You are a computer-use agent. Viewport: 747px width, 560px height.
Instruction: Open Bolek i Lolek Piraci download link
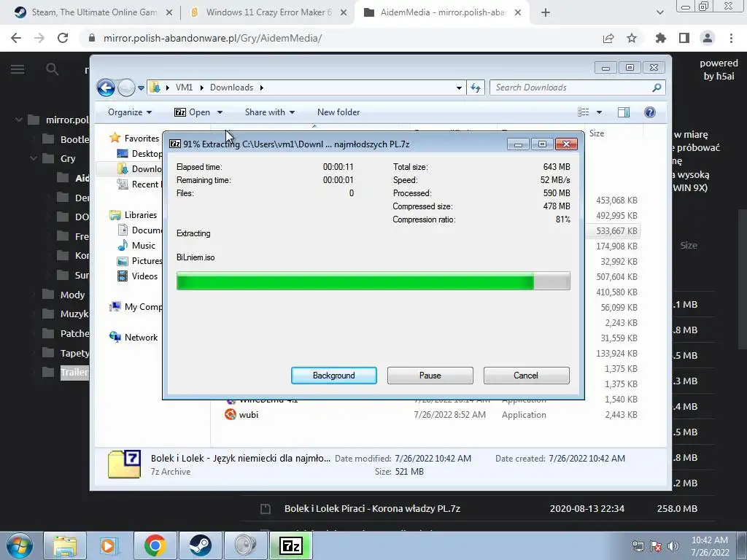tap(372, 508)
